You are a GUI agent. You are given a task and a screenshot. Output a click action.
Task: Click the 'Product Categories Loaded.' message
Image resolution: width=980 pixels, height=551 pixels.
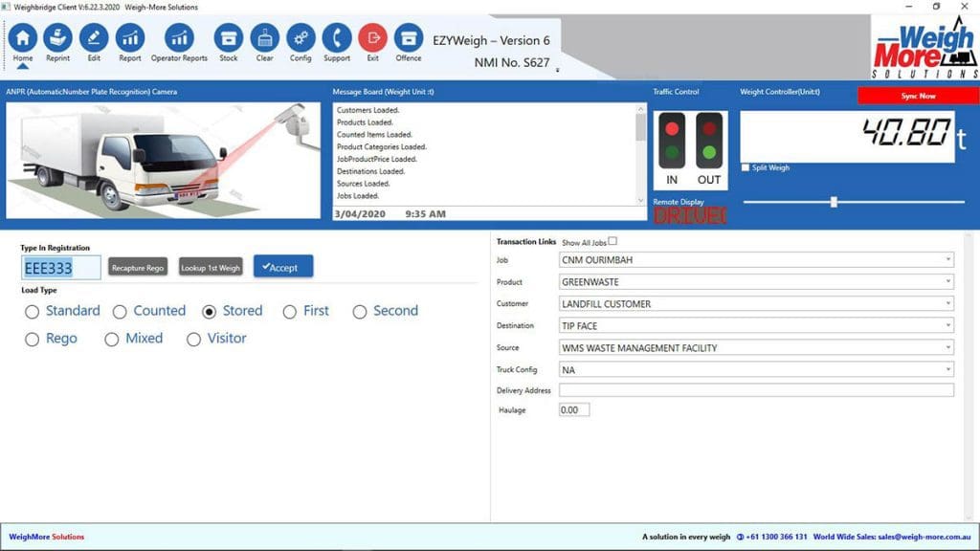[382, 146]
